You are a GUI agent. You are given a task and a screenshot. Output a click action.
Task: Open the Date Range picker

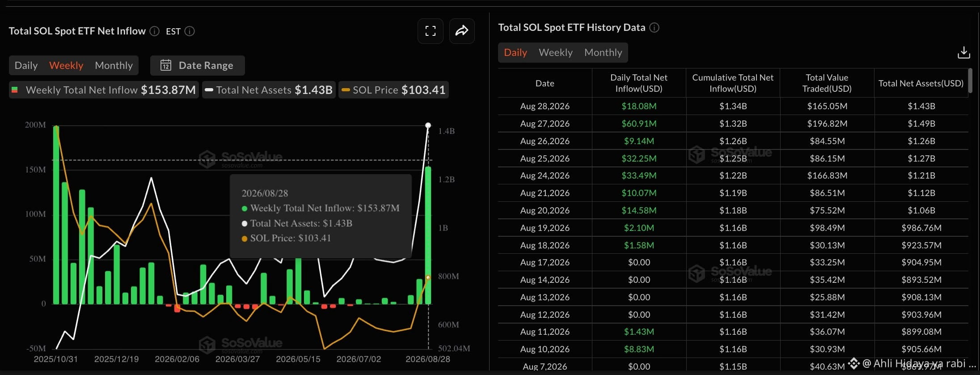[197, 65]
